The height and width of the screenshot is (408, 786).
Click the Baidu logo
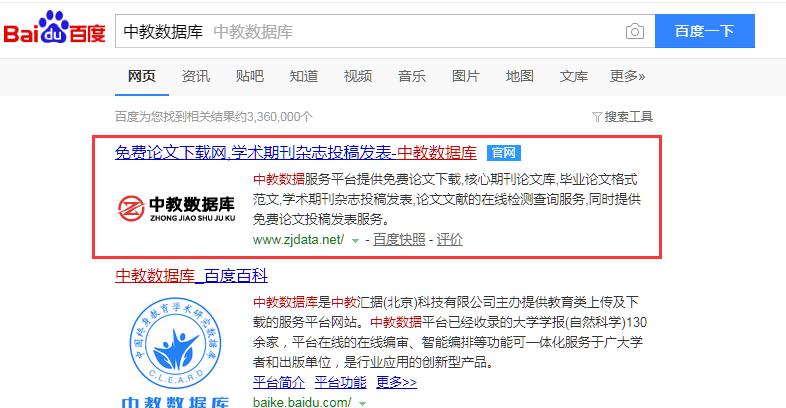tap(54, 29)
